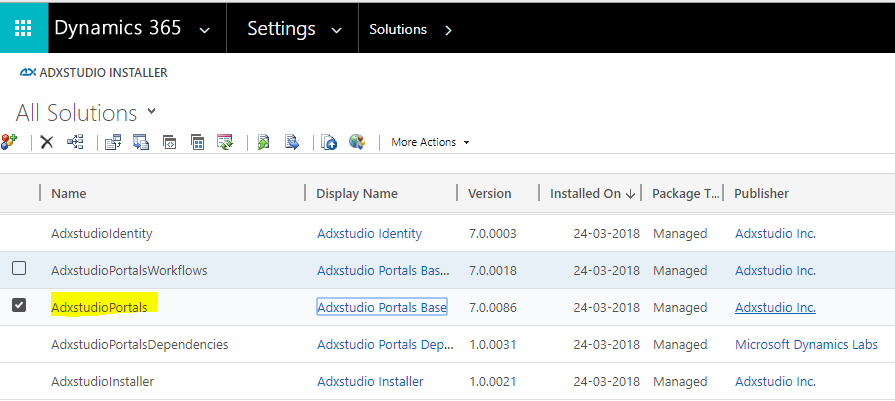Click the New solution icon
Screen dimensions: 895x401
pyautogui.click(x=9, y=142)
